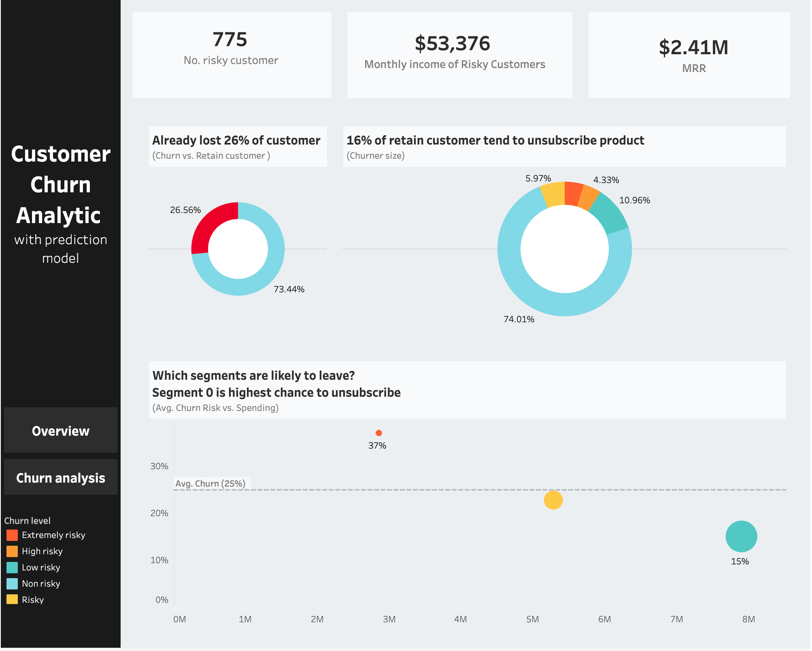
Task: Click the High risky legend swatch
Action: point(12,551)
